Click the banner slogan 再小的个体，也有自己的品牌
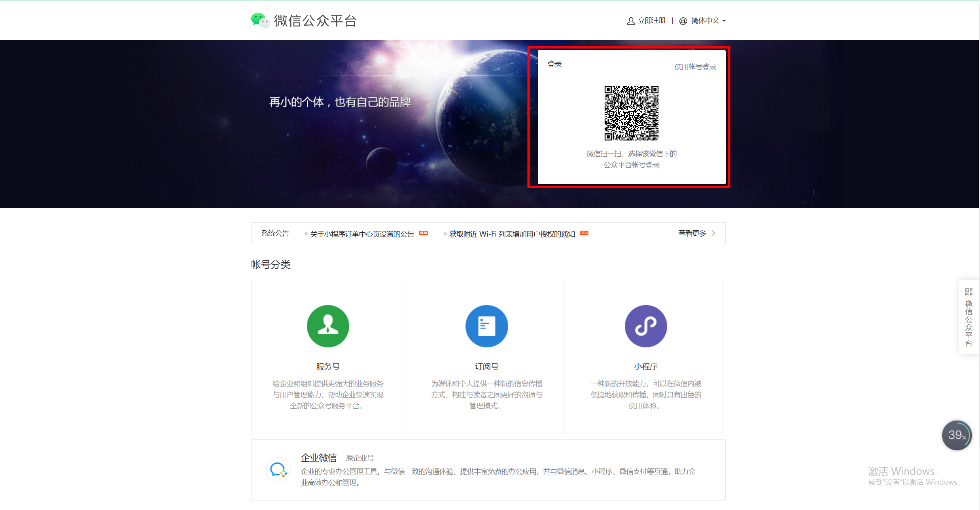The image size is (980, 510). click(340, 102)
